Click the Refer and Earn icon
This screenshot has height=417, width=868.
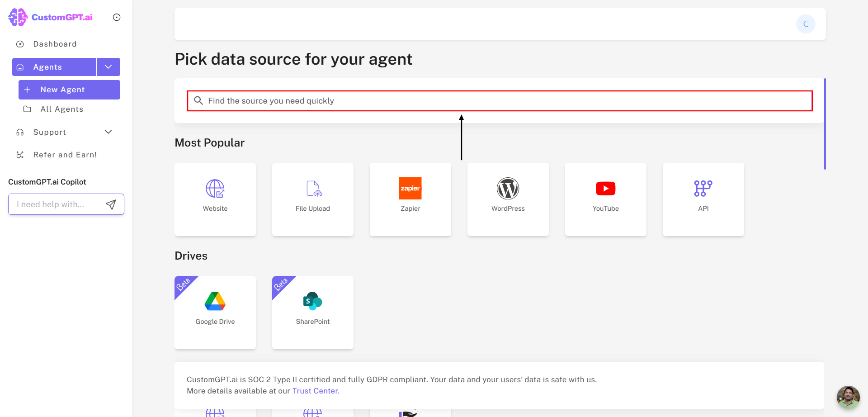click(20, 155)
